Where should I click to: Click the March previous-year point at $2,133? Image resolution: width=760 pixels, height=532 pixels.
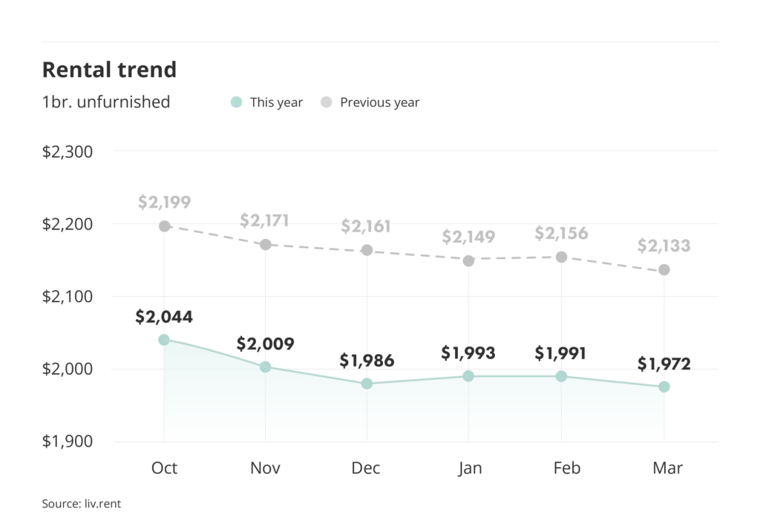pos(664,269)
